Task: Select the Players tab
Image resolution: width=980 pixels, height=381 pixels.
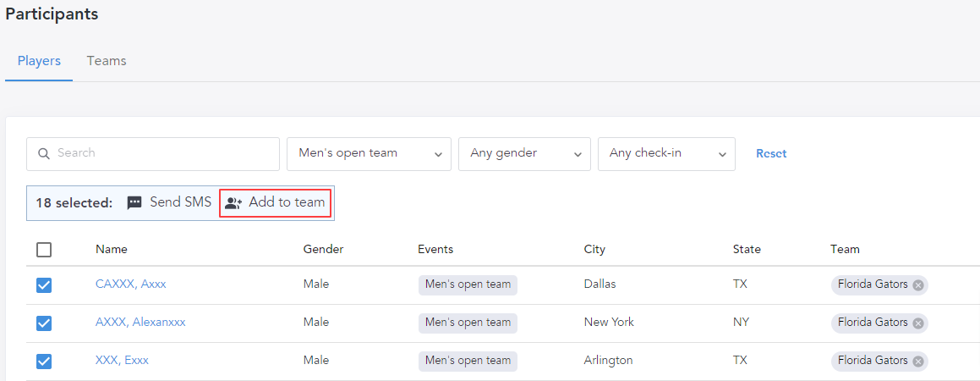Action: [39, 61]
